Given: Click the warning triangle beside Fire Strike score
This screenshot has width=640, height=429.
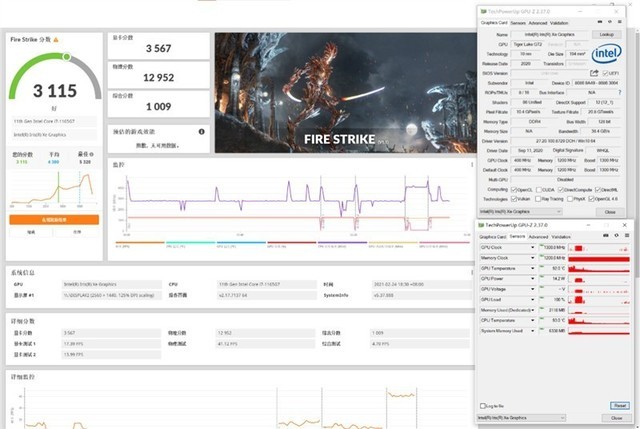Looking at the screenshot, I should point(56,40).
